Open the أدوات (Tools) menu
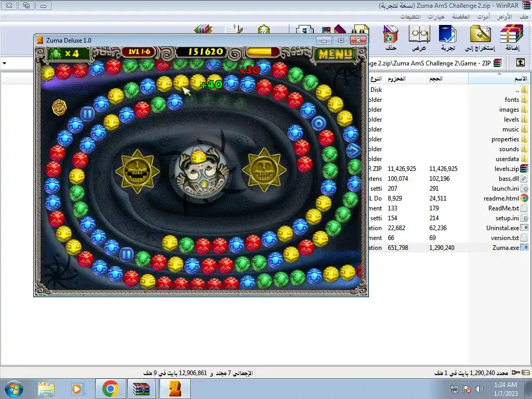The width and height of the screenshot is (532, 399). coord(484,16)
